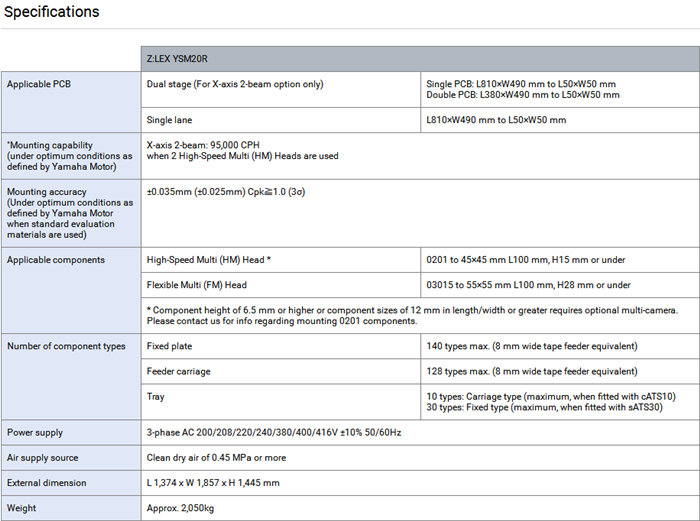Screen dimensions: 700x521
Task: Click the 'Single PCB: L810×W490 mm' line
Action: (521, 84)
